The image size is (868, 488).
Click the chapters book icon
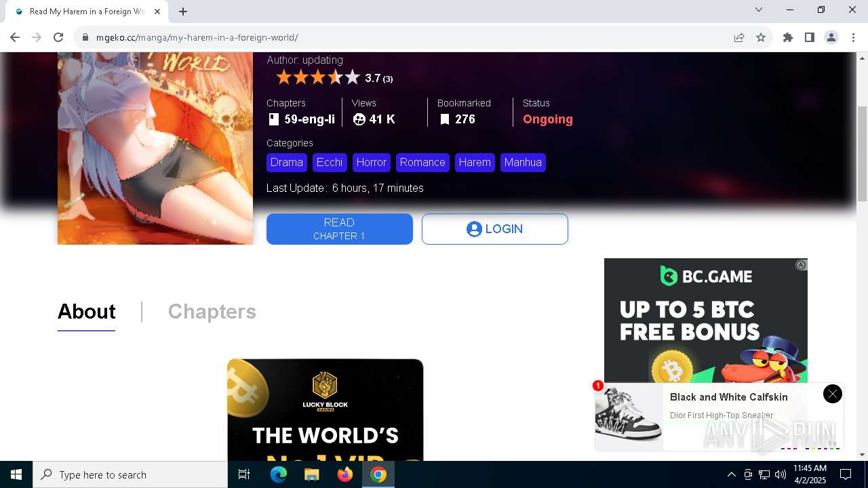(x=273, y=119)
